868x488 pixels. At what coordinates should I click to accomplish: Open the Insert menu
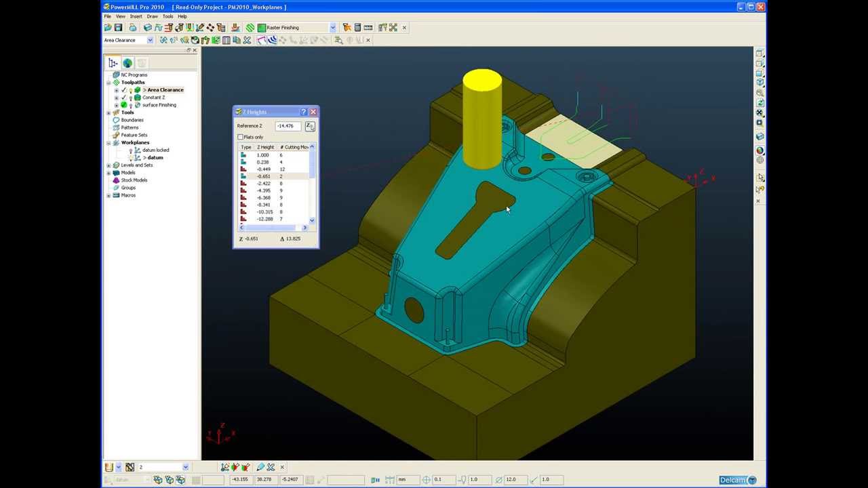(x=136, y=16)
